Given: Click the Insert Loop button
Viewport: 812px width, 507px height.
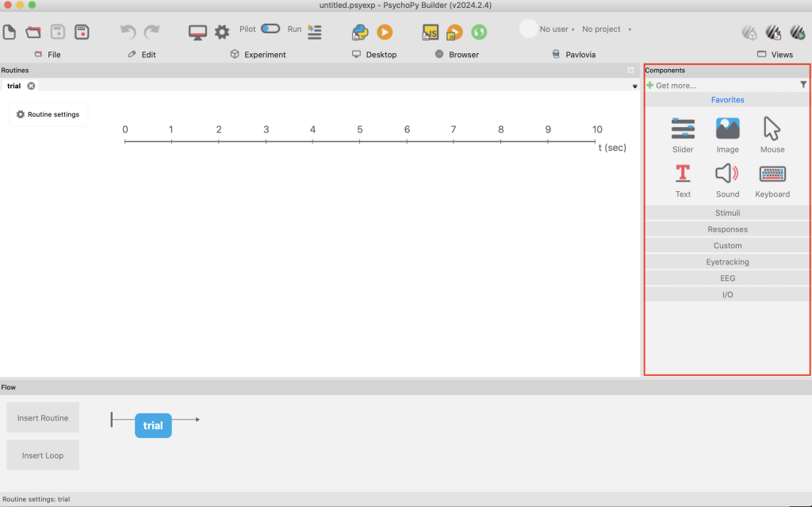Looking at the screenshot, I should pos(43,455).
